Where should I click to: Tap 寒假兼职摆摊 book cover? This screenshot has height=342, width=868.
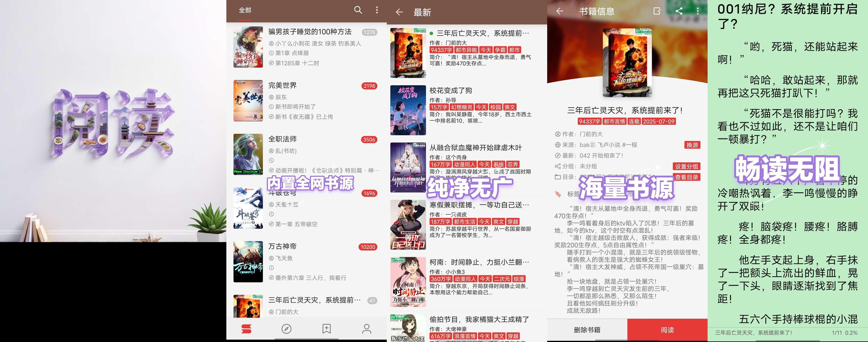408,225
